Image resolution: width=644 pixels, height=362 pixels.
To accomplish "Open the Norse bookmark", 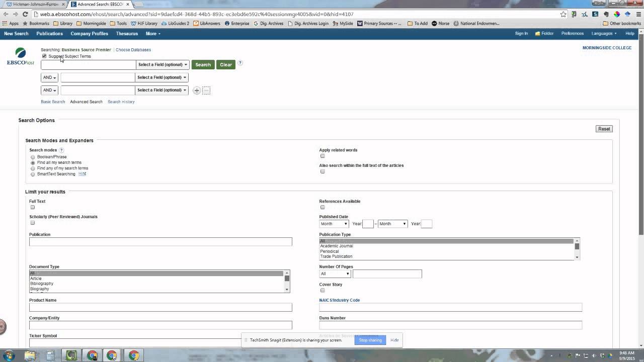I will point(440,23).
